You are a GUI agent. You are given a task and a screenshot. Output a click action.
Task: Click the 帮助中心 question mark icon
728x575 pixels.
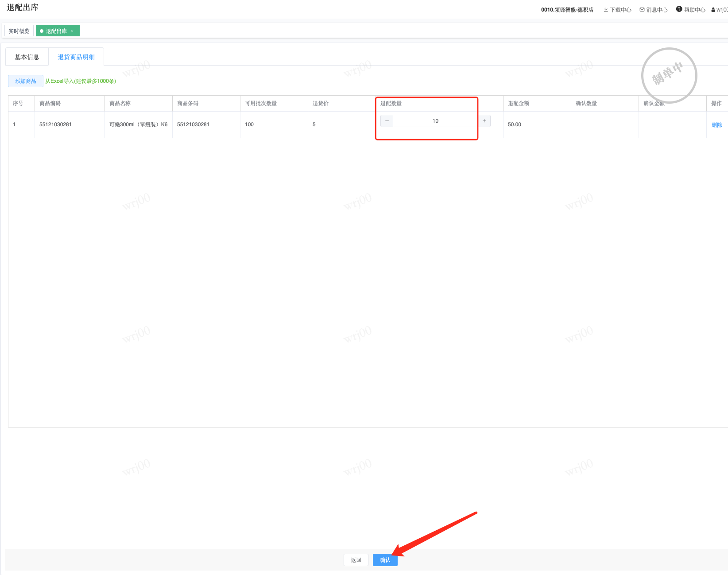pyautogui.click(x=679, y=9)
